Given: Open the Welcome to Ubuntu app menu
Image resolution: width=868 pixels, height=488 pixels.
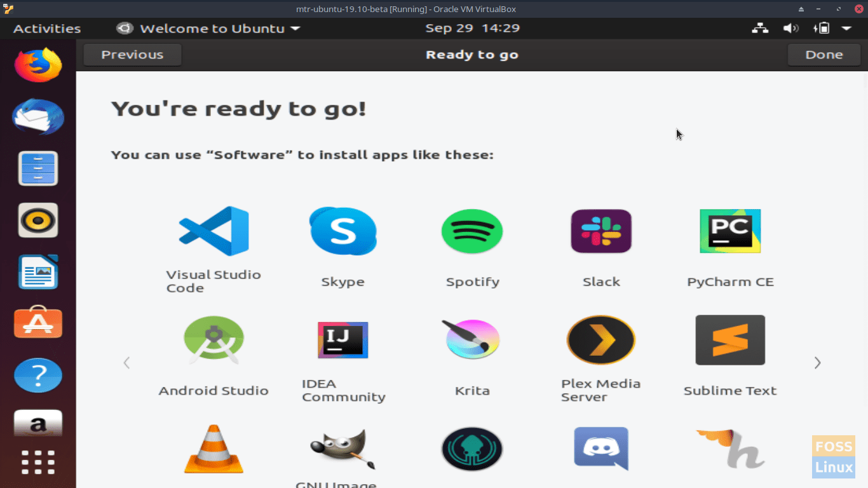Looking at the screenshot, I should (208, 28).
